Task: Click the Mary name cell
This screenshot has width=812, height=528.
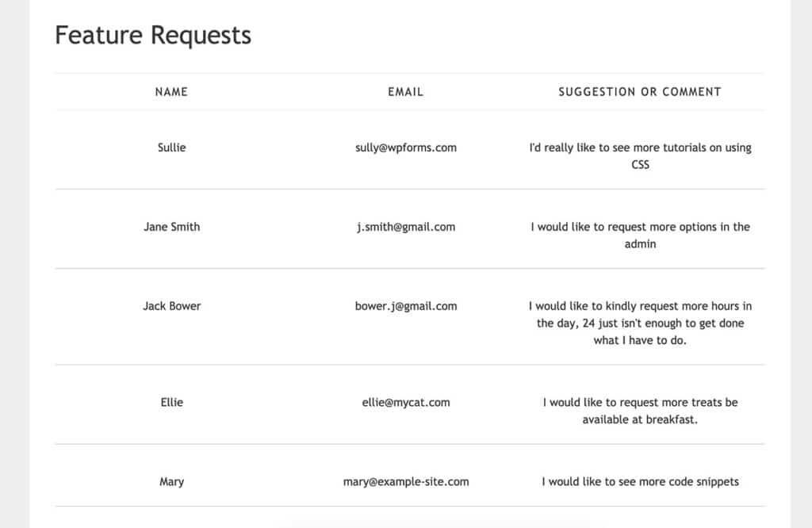Action: (x=172, y=482)
